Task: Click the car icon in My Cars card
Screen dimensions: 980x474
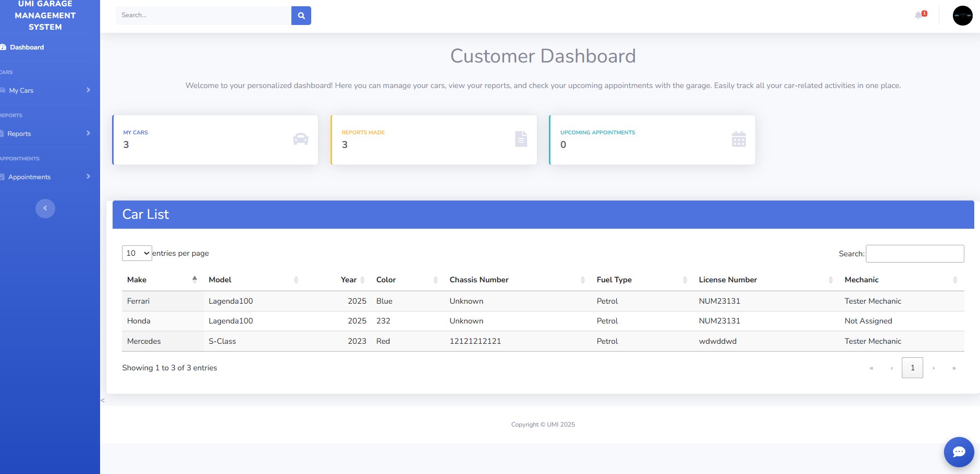Action: pos(301,139)
